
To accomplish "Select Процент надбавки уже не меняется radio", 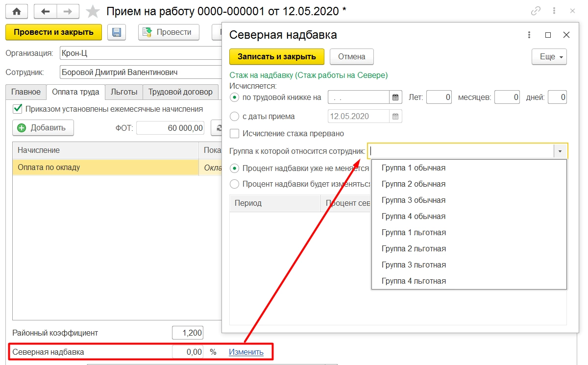I will [234, 168].
